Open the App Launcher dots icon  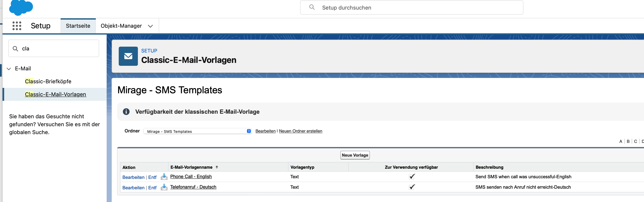tap(17, 26)
